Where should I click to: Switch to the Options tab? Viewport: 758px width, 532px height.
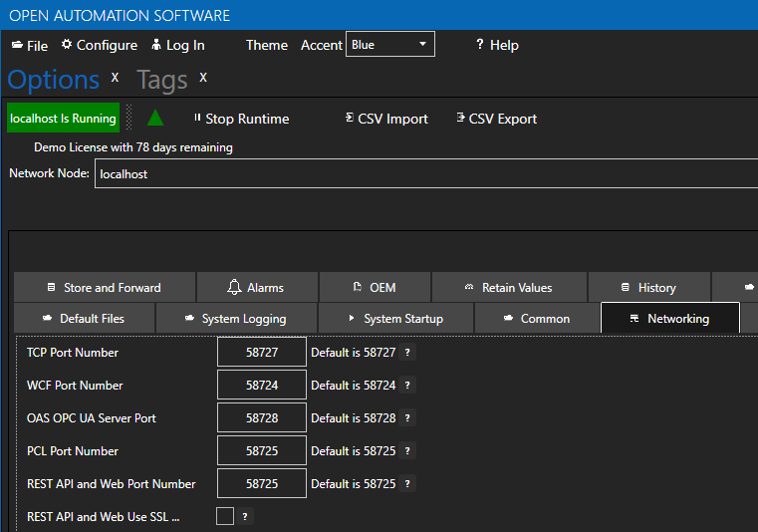[53, 80]
